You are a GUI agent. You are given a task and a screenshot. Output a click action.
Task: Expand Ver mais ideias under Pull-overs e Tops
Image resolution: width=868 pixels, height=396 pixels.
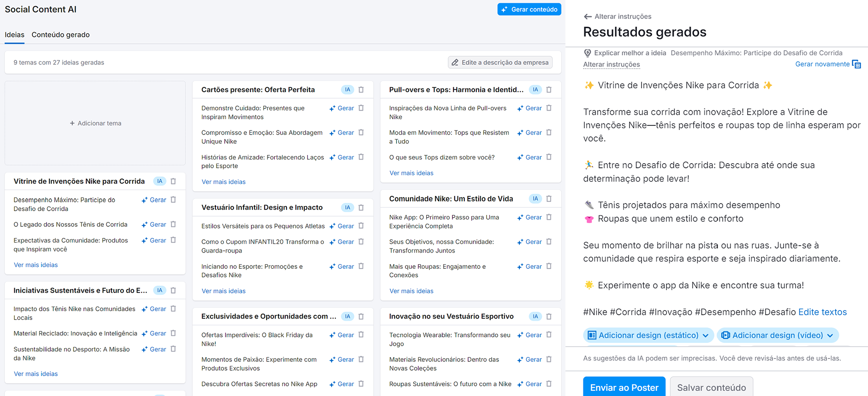(411, 173)
